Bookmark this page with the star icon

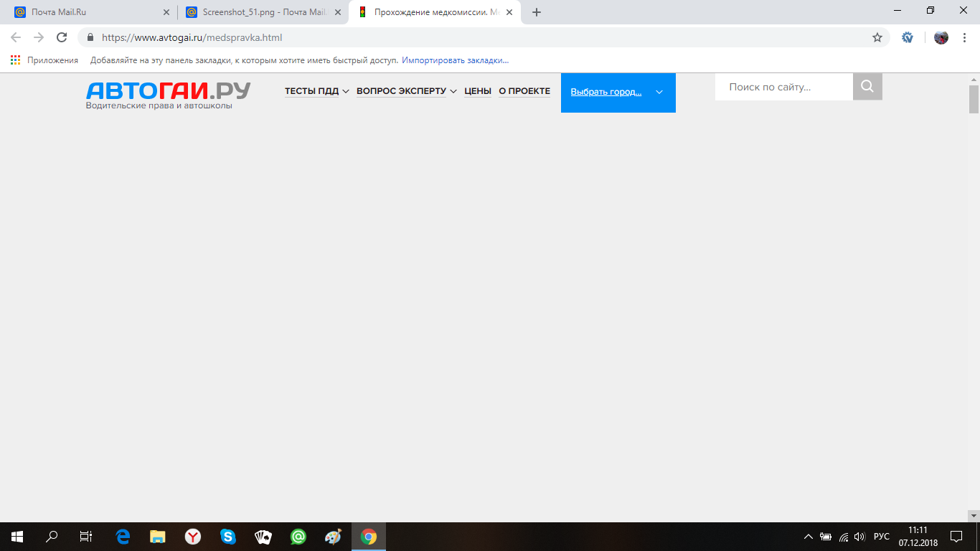[877, 37]
